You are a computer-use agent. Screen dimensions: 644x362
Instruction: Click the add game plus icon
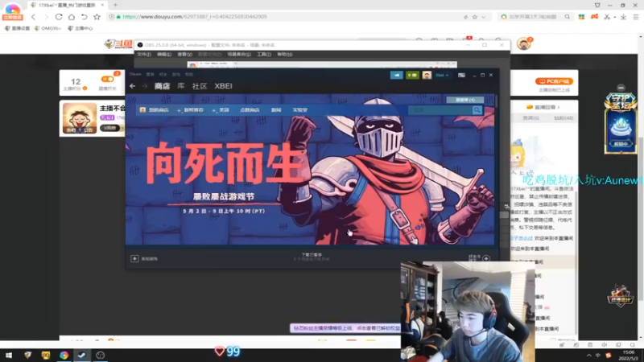[x=134, y=258]
